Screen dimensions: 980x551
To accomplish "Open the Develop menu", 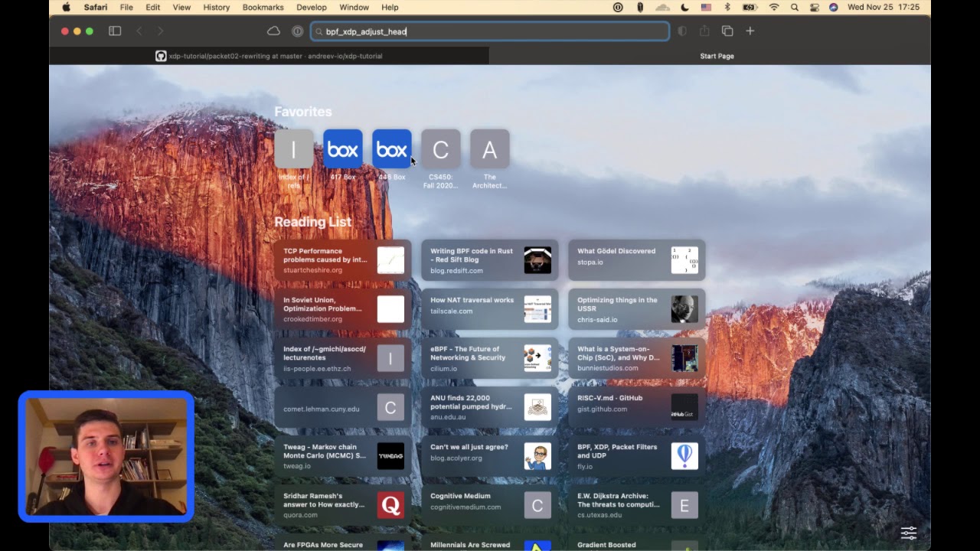I will (312, 7).
